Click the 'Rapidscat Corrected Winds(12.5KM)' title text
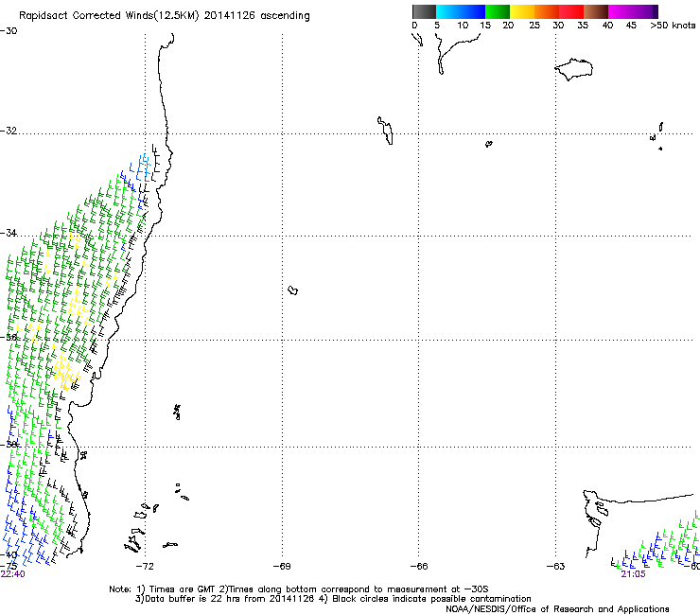The width and height of the screenshot is (700, 615). 109,16
